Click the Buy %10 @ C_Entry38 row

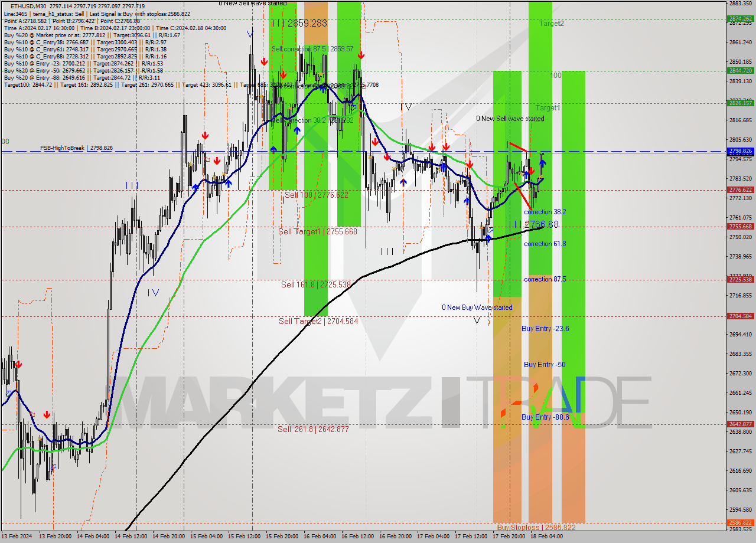85,42
